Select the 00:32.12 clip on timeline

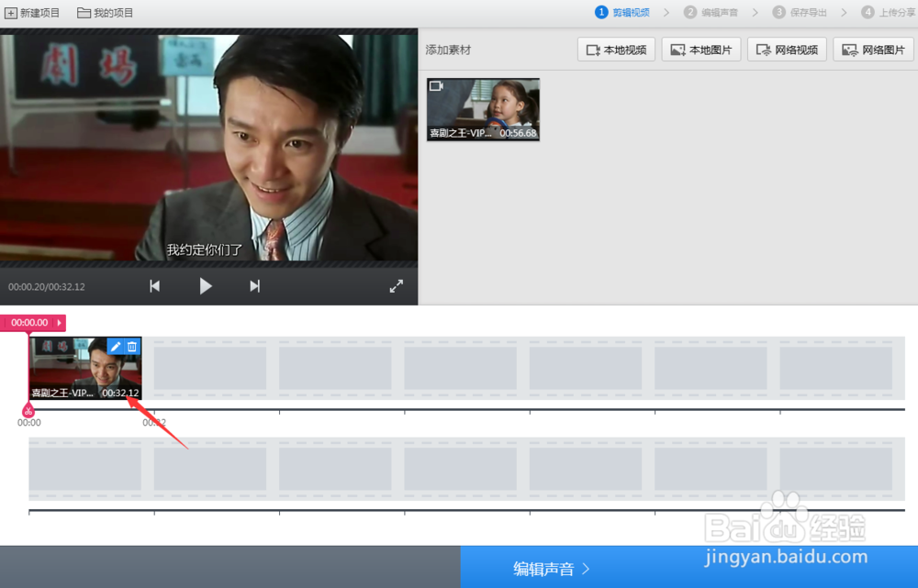[x=85, y=368]
